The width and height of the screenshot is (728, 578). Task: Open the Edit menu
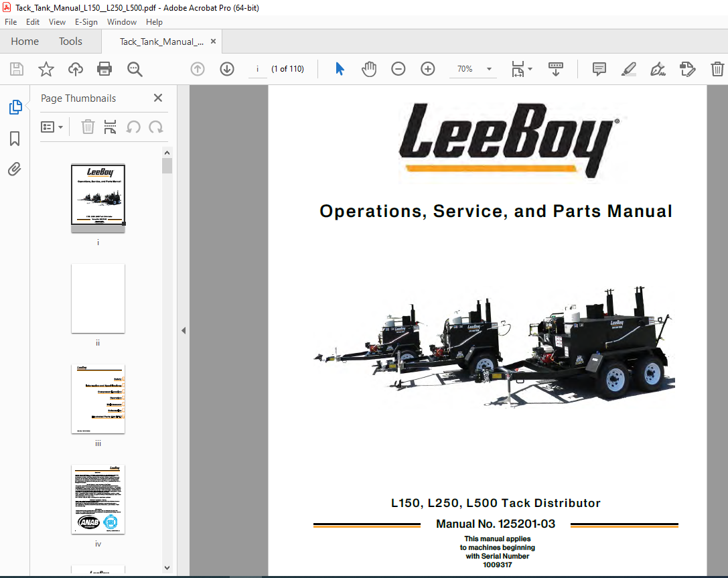pos(33,22)
